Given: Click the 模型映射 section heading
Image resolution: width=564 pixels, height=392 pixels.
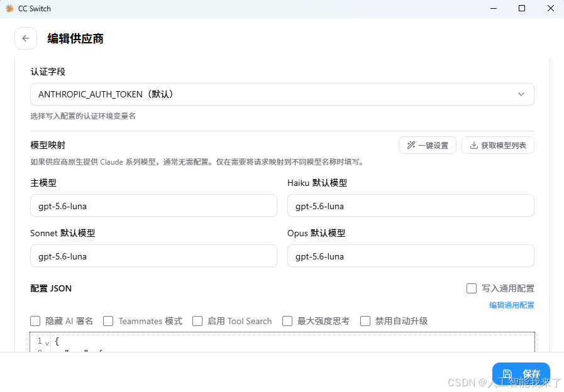Looking at the screenshot, I should [x=48, y=145].
